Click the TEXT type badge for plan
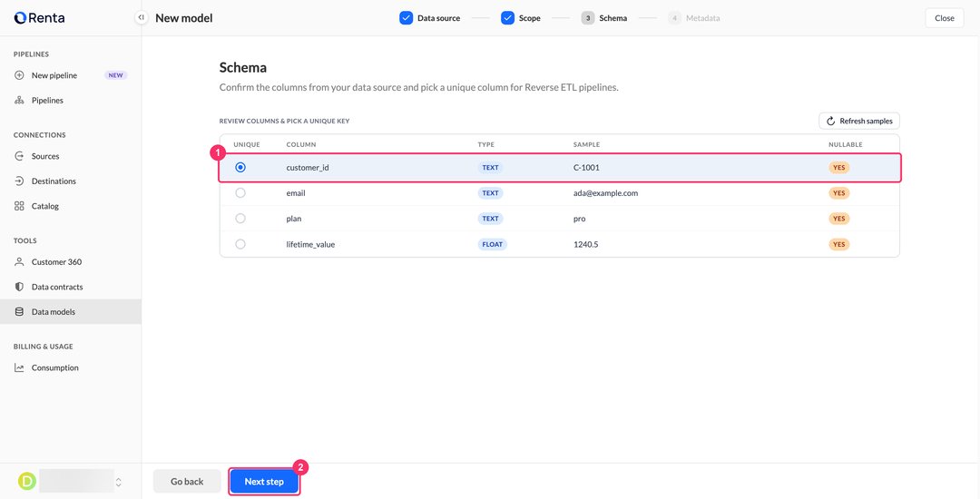The height and width of the screenshot is (499, 980). click(x=491, y=219)
